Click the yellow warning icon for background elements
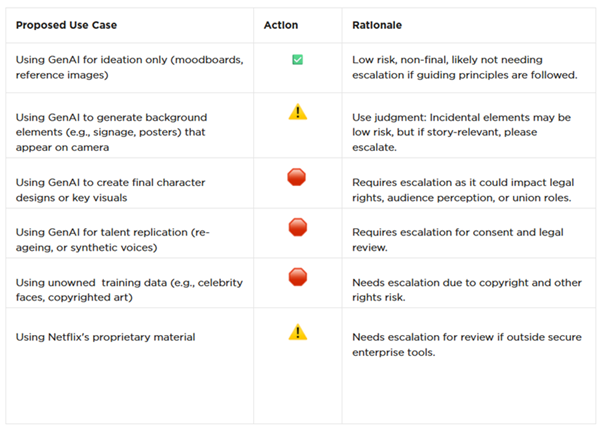600x428 pixels. click(x=297, y=112)
